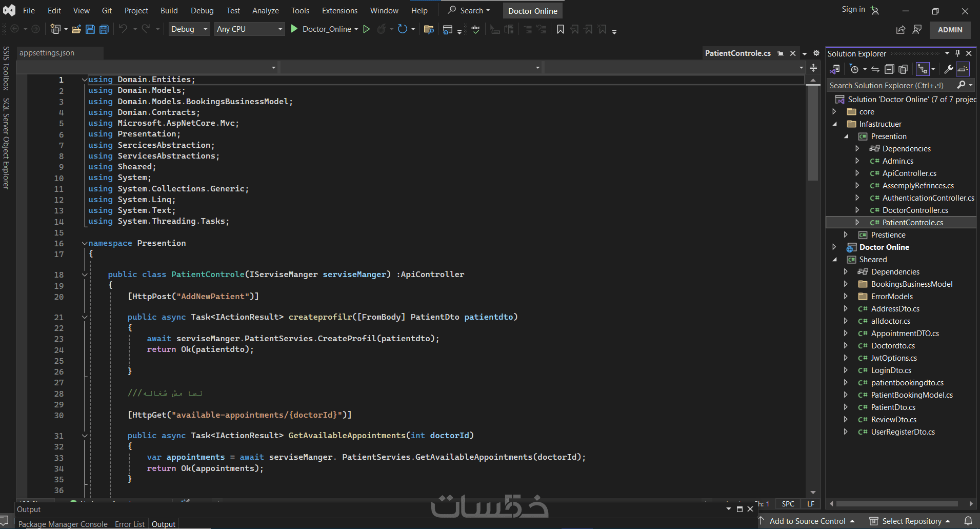Click the Save All toolbar icon
Screen dimensions: 980x529
[104, 29]
